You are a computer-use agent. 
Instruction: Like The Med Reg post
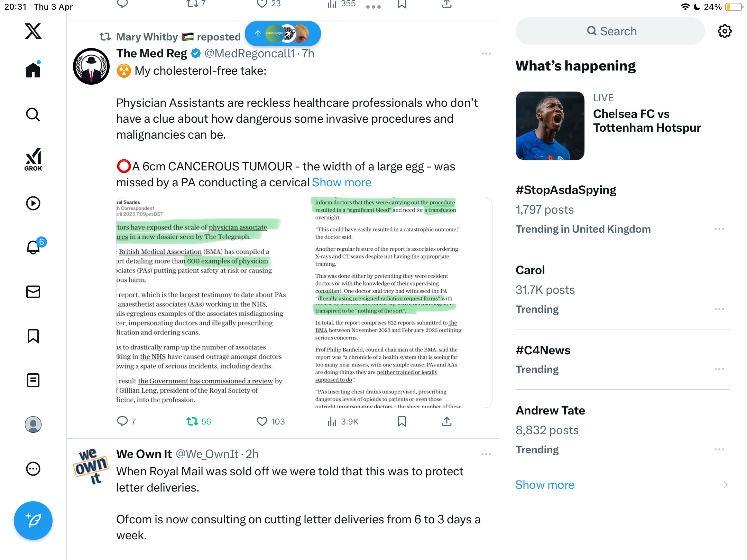(x=271, y=421)
